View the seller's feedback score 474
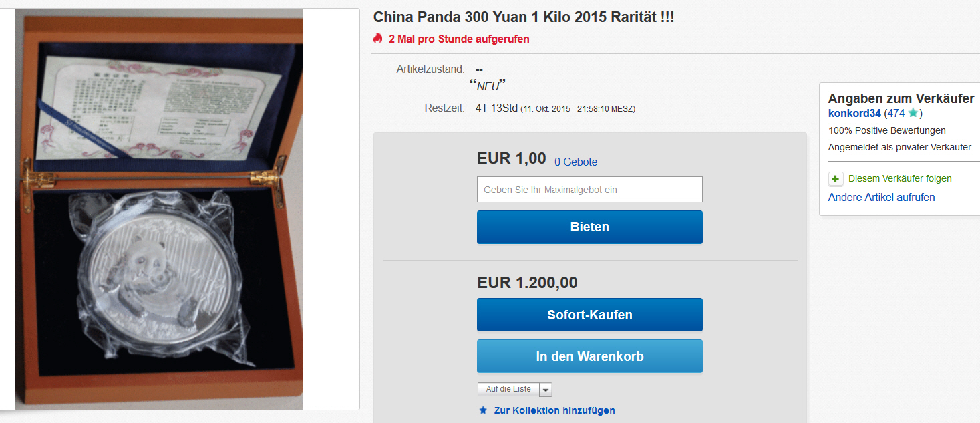Image resolution: width=980 pixels, height=423 pixels. 896,114
